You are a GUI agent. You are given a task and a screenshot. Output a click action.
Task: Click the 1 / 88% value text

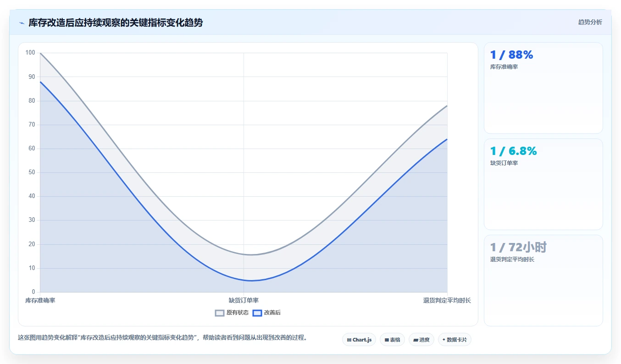click(511, 55)
